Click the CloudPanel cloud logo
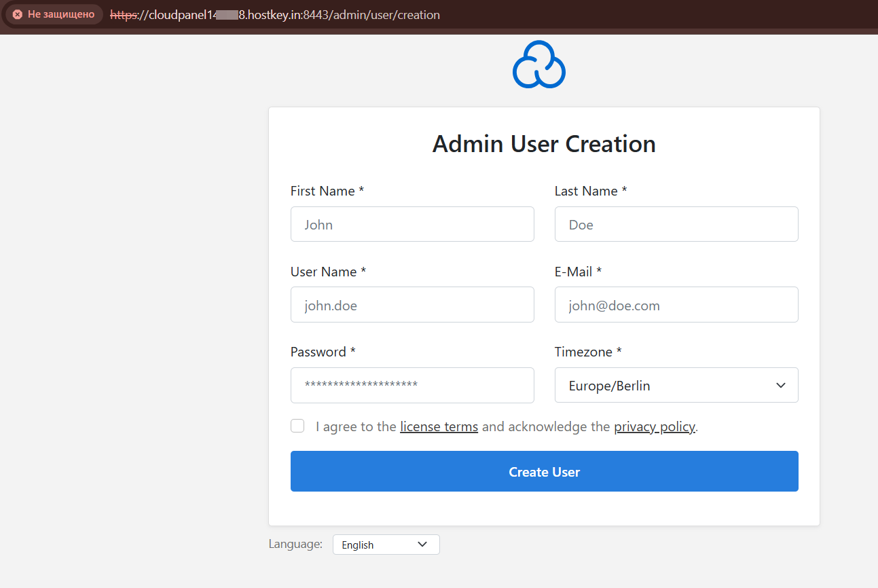The height and width of the screenshot is (588, 878). coord(539,65)
